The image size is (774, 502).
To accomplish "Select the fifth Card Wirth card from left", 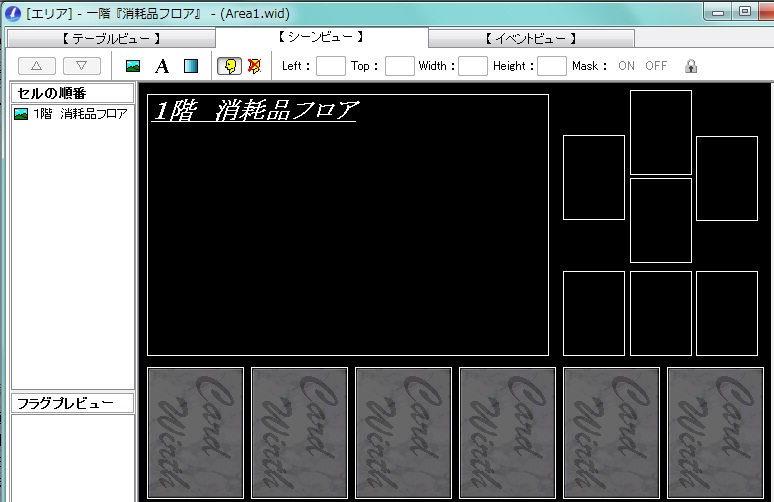I will (612, 433).
